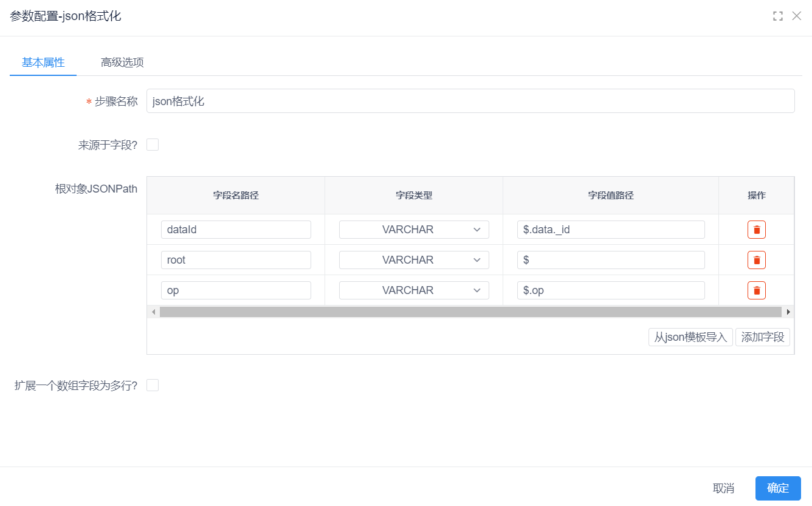The width and height of the screenshot is (812, 506).
Task: Toggle fullscreen for the dialog
Action: coord(777,16)
